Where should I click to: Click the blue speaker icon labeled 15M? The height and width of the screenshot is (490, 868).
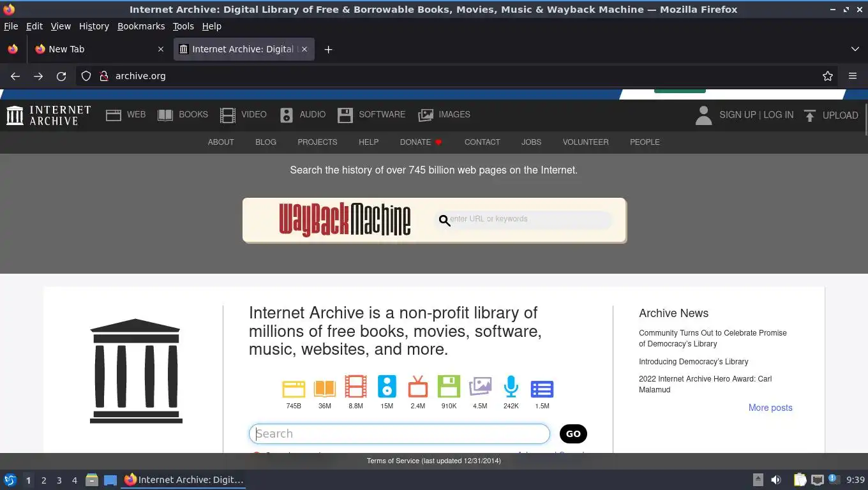click(x=387, y=387)
